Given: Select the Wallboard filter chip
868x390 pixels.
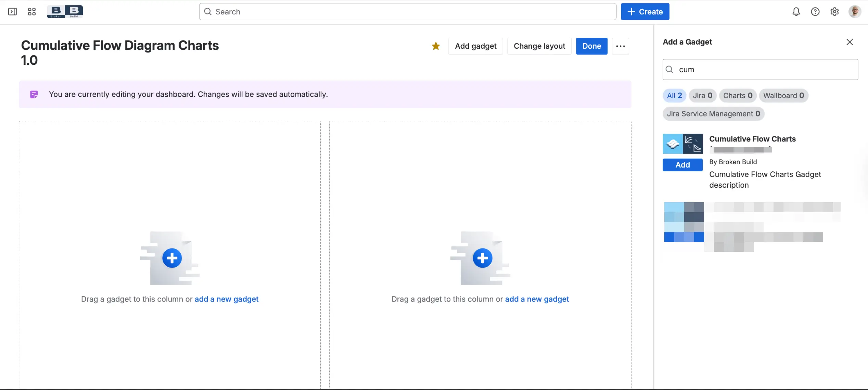Looking at the screenshot, I should coord(783,96).
